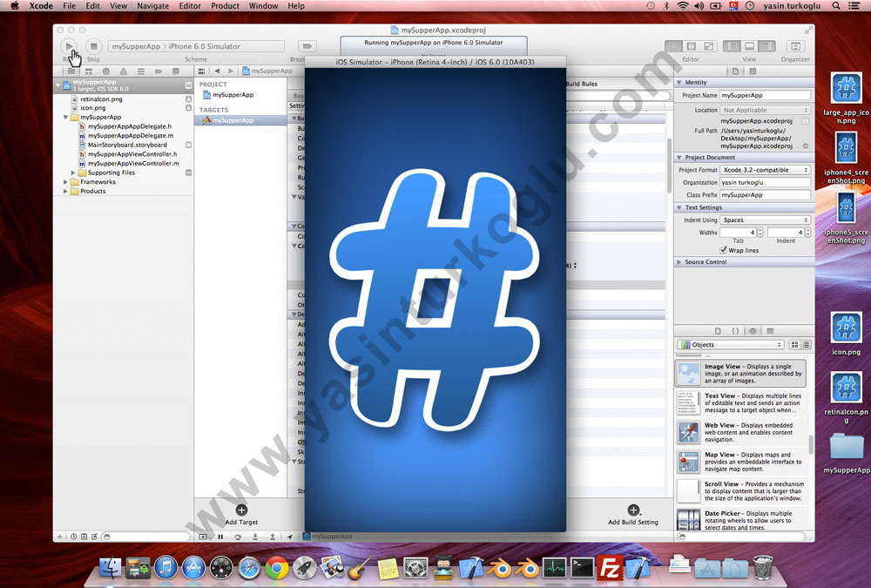Switch to the Standard editor
This screenshot has width=871, height=588.
674,46
